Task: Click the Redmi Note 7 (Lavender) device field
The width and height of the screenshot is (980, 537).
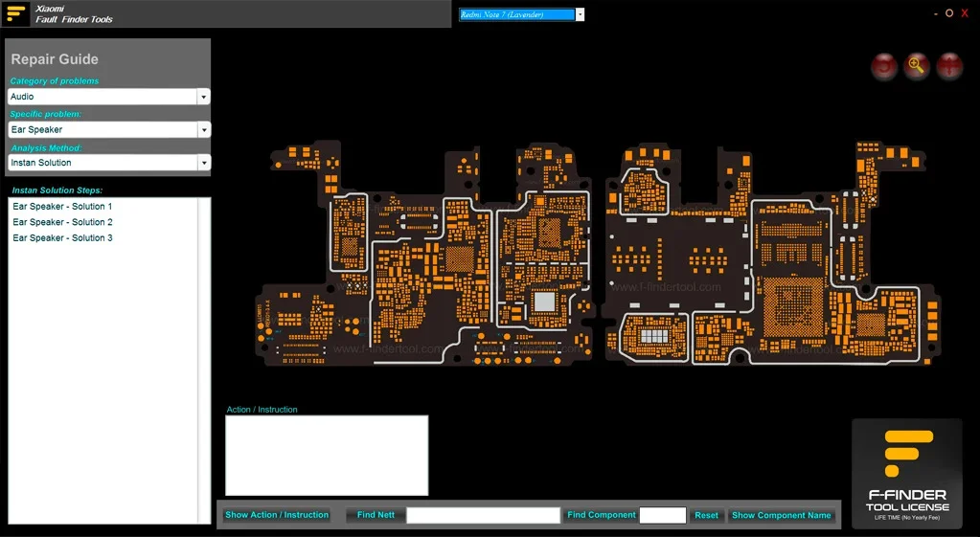Action: pyautogui.click(x=517, y=14)
